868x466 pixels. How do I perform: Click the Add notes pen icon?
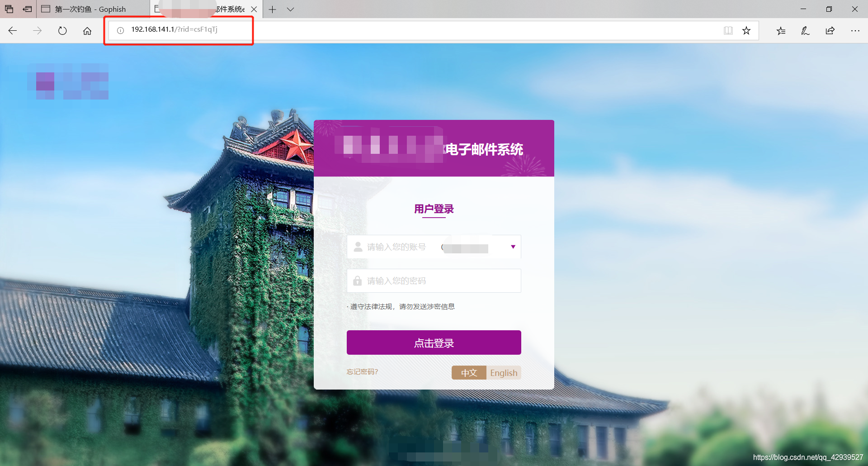(805, 31)
